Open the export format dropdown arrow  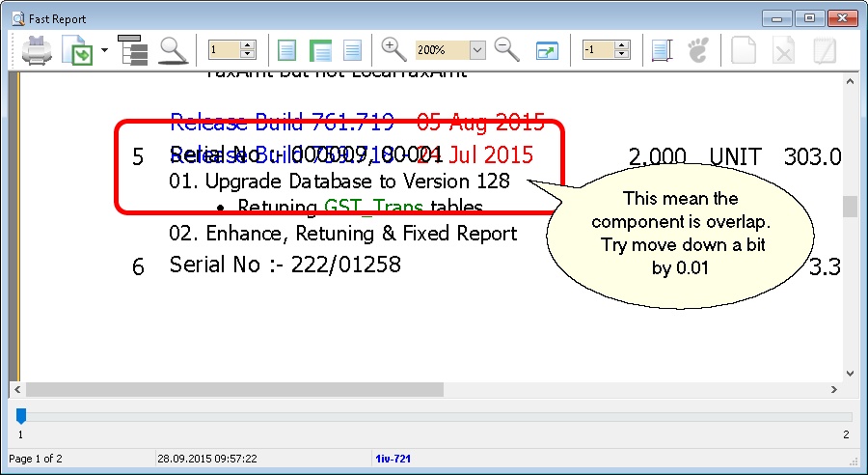click(x=103, y=49)
